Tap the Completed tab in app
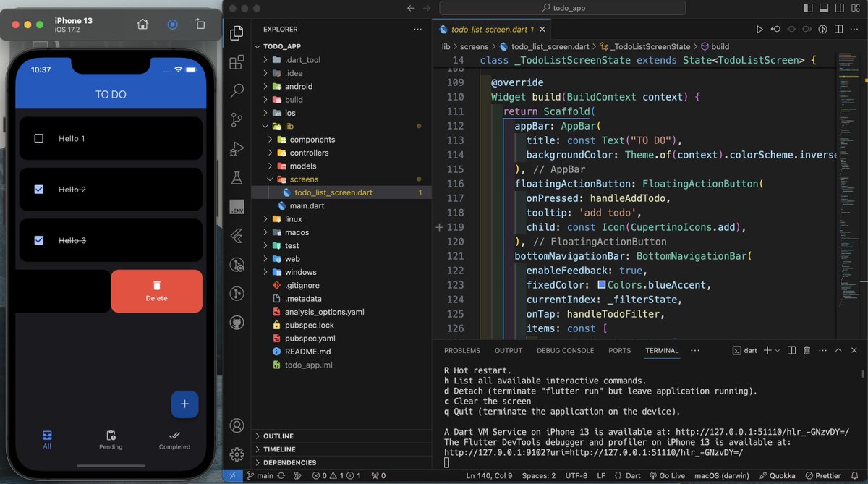 click(x=174, y=439)
